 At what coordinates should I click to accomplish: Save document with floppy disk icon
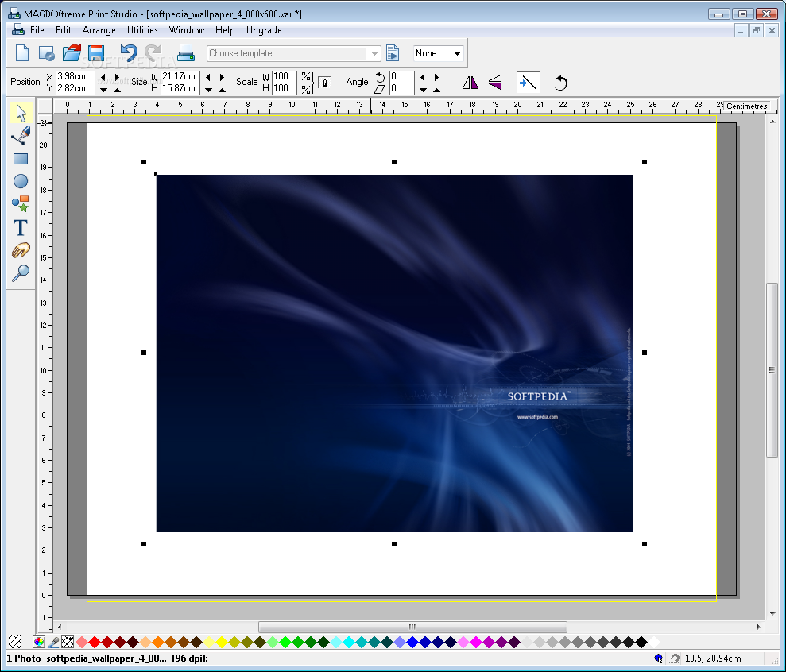95,52
